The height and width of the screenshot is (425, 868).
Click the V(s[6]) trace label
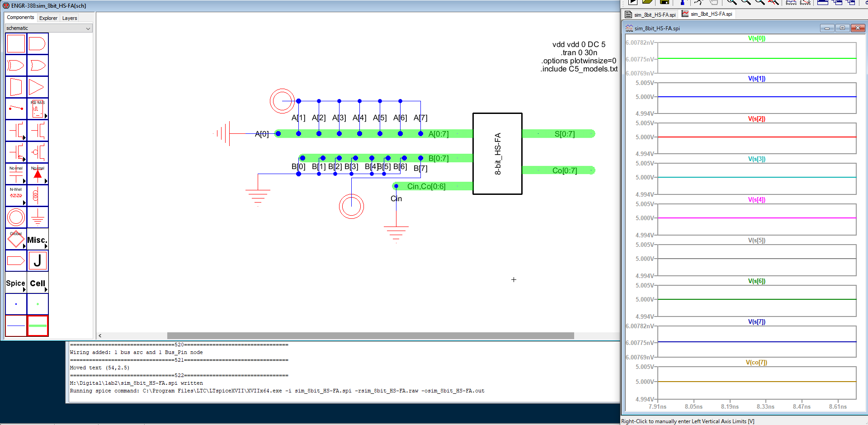pos(757,281)
